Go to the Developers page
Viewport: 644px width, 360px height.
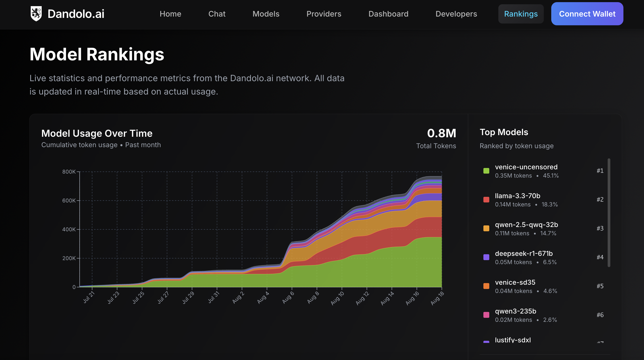(x=456, y=14)
